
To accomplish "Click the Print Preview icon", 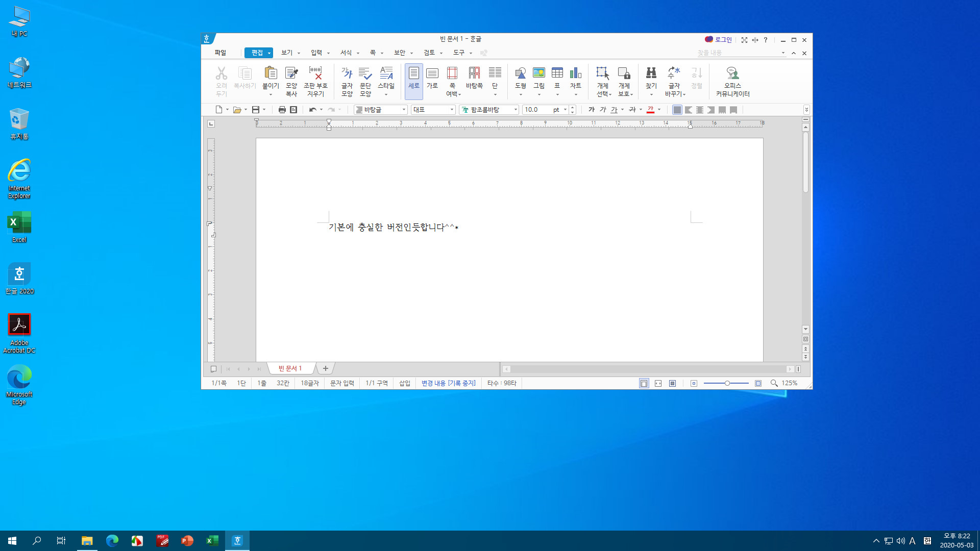I will [293, 110].
